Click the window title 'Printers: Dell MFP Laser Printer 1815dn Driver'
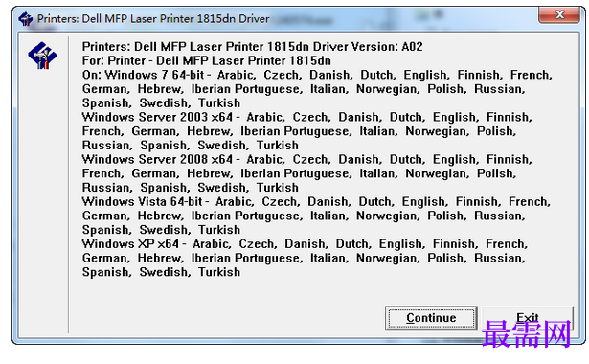This screenshot has height=364, width=589. point(153,19)
